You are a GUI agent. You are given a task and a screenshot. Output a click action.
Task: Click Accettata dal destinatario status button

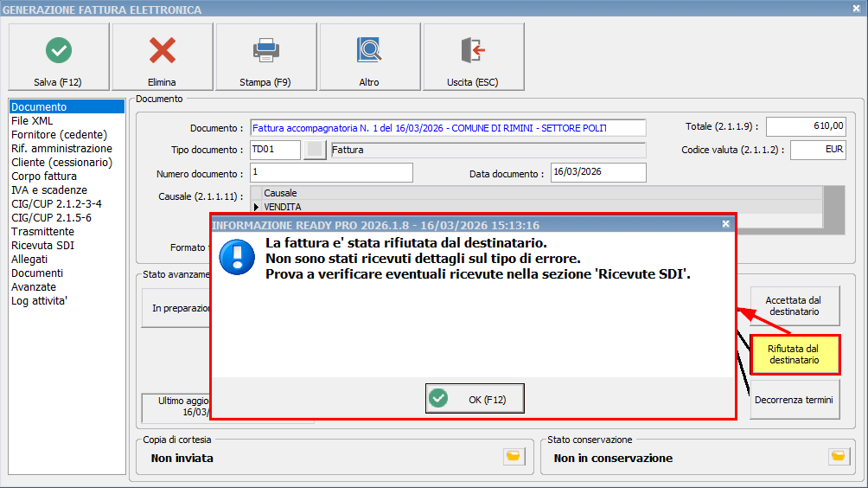(x=794, y=306)
